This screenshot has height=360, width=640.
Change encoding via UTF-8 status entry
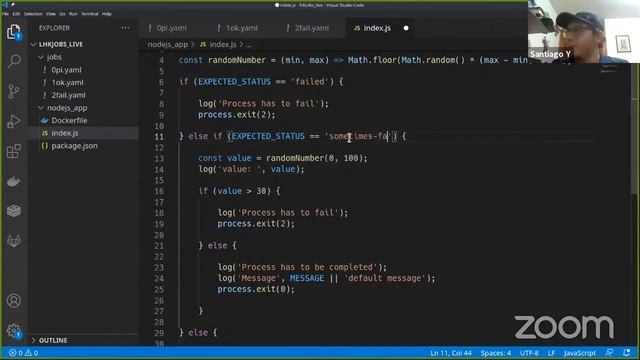tap(529, 353)
